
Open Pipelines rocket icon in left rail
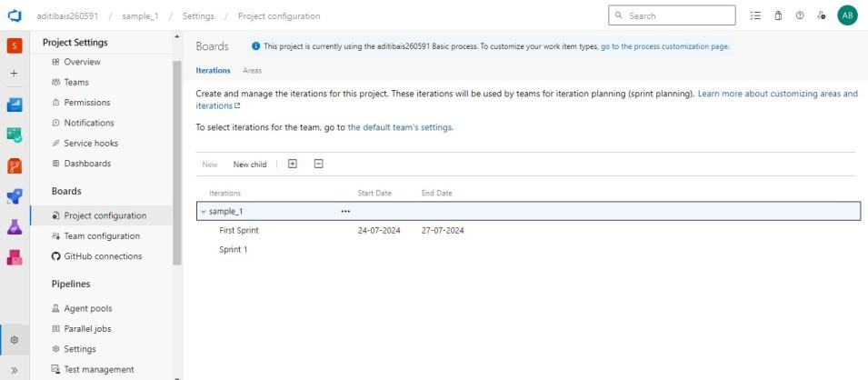[x=14, y=196]
